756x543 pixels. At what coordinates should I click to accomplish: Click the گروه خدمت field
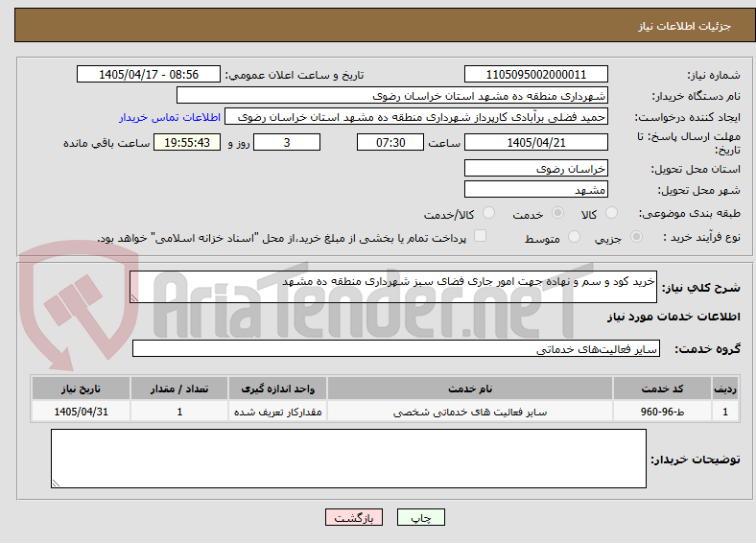396,348
